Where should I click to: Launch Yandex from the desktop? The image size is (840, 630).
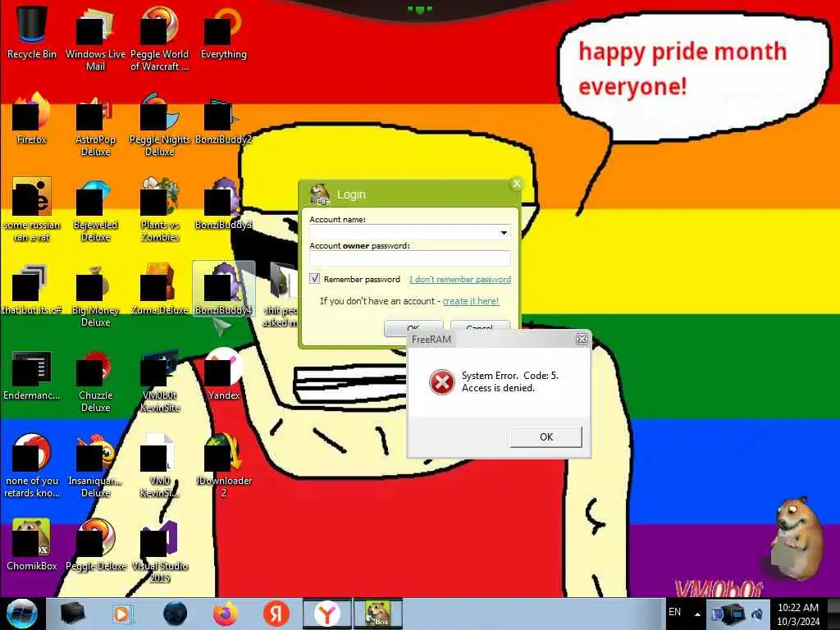[223, 375]
